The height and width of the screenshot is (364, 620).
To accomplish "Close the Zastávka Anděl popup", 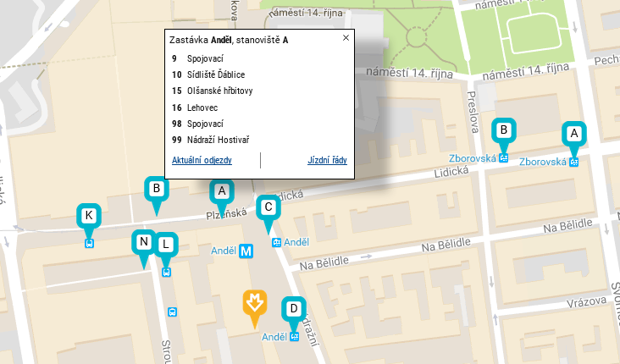I will click(345, 38).
